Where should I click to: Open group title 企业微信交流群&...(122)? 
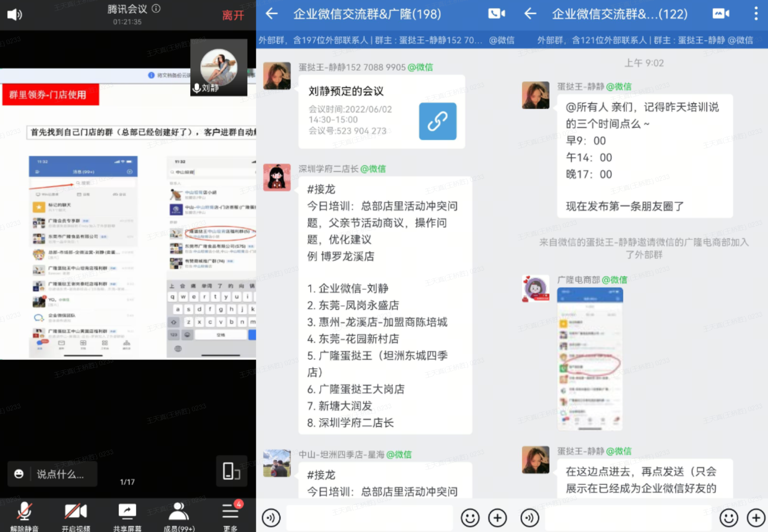tap(620, 14)
